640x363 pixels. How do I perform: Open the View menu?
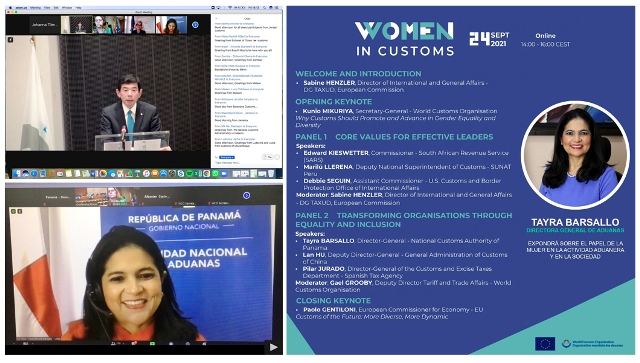[x=47, y=7]
